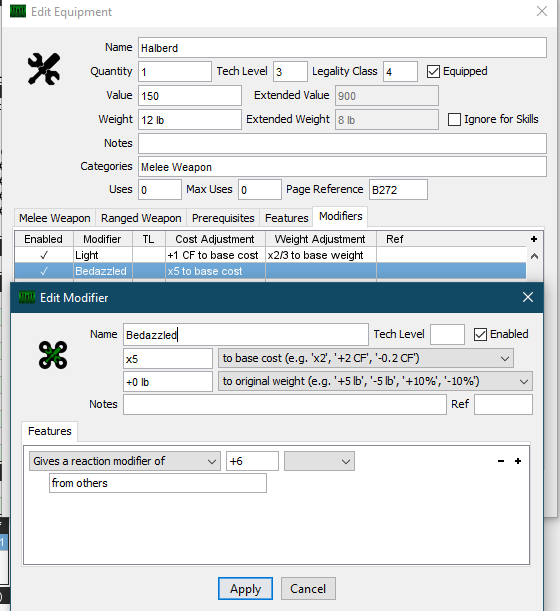Click the equipment Tech Level field showing 3

pos(290,72)
